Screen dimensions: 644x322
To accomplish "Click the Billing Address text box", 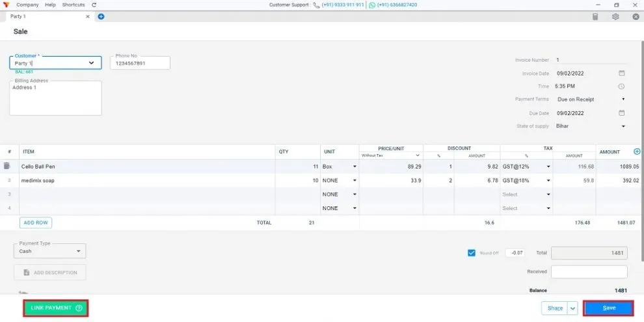I will [x=55, y=98].
